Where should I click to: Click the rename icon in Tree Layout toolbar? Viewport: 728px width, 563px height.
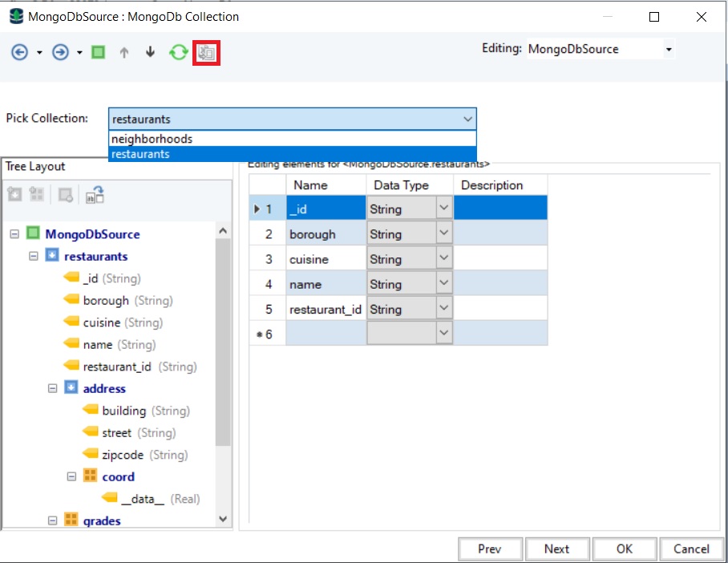pos(95,194)
